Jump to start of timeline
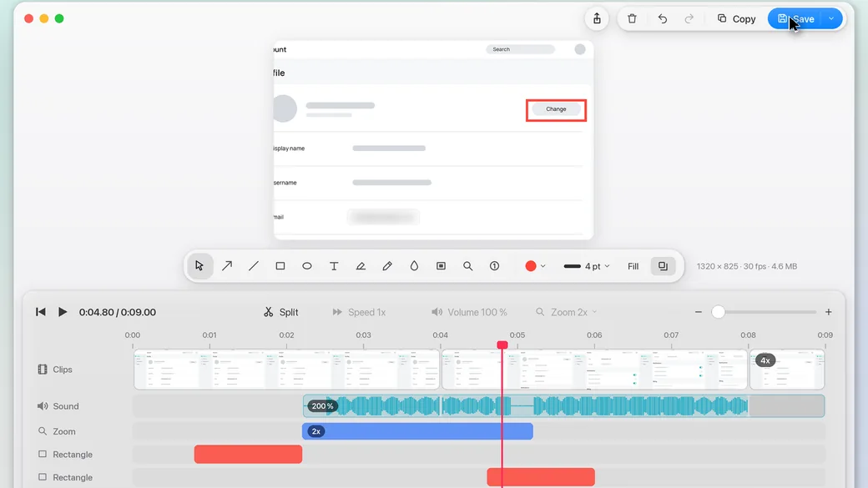Image resolution: width=868 pixels, height=488 pixels. pyautogui.click(x=40, y=312)
